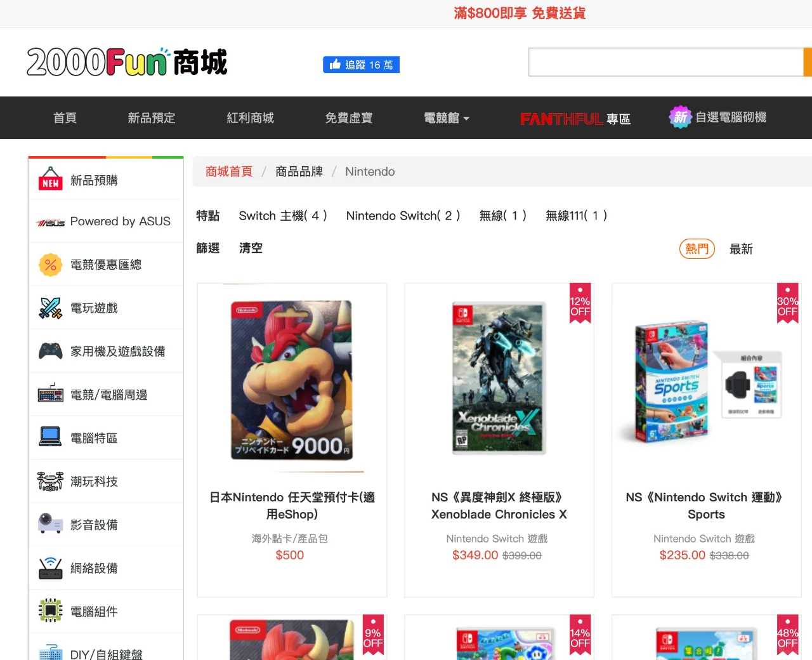Filter by Switch 主機( 4 )
812x660 pixels.
click(283, 216)
